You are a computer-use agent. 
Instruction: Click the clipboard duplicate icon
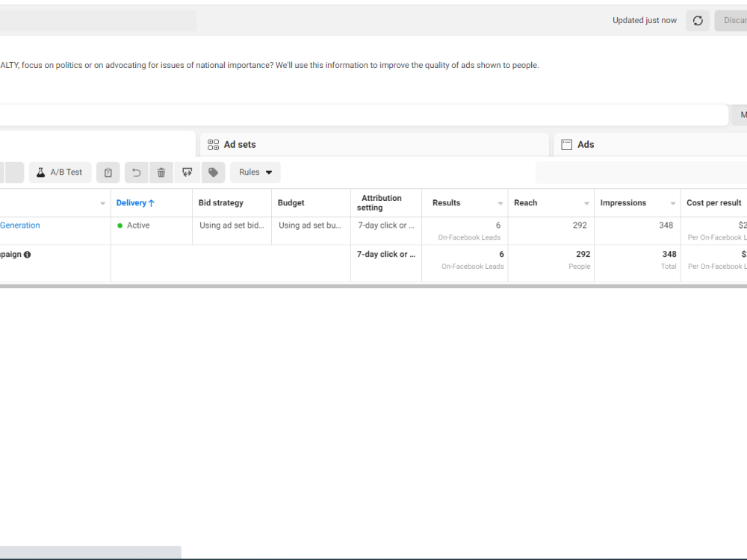pos(108,172)
